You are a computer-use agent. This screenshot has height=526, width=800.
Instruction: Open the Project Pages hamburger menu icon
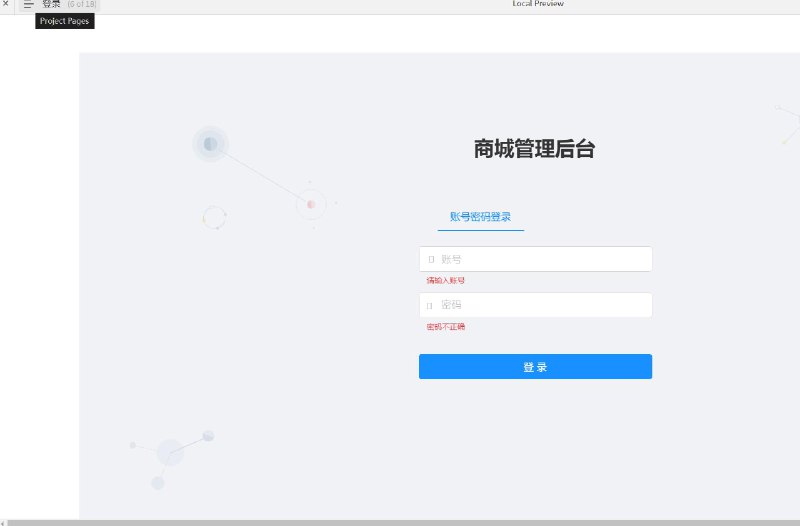[29, 5]
